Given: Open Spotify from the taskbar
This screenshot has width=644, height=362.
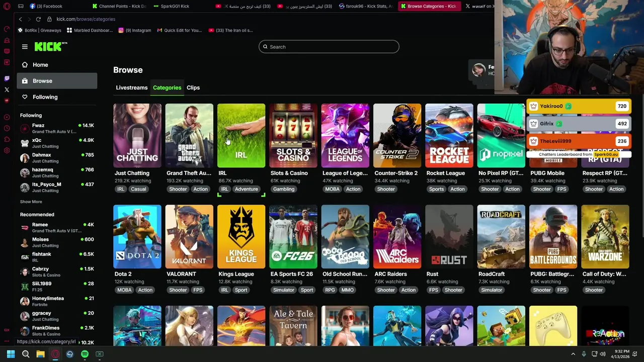Looking at the screenshot, I should [85, 354].
